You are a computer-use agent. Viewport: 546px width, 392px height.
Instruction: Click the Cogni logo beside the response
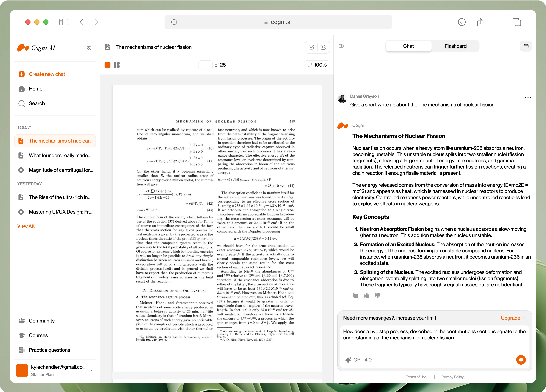pos(342,126)
